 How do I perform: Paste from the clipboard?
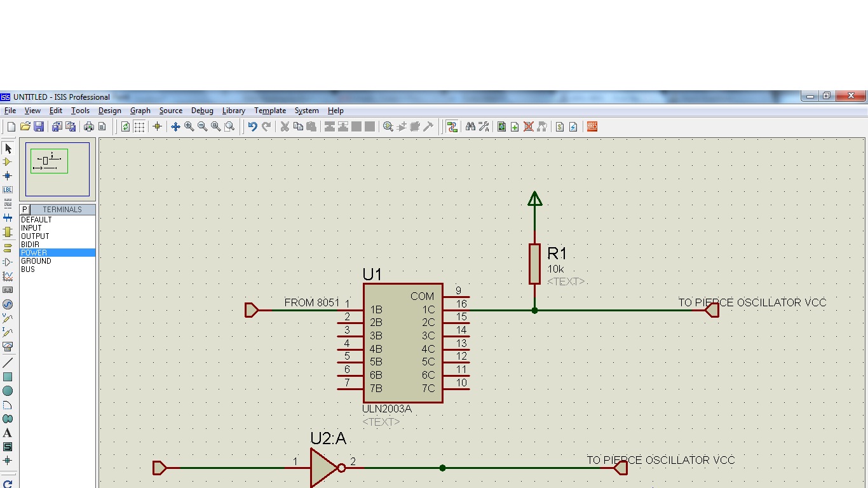[x=311, y=127]
